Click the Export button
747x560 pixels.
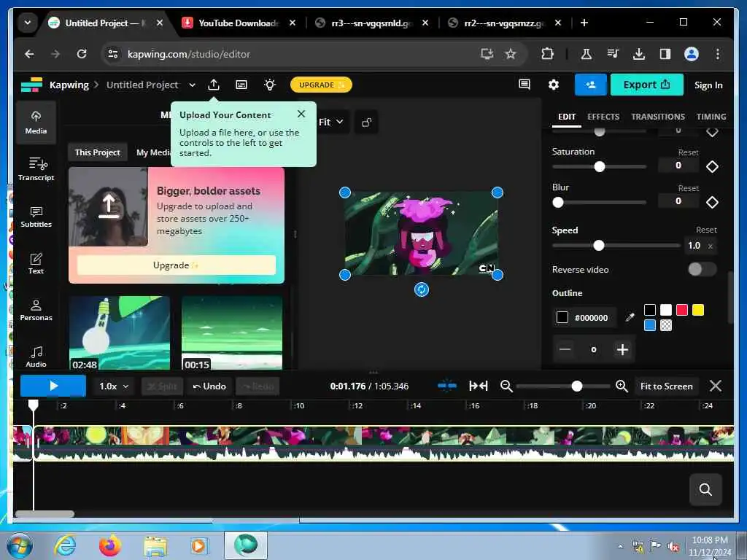(646, 85)
